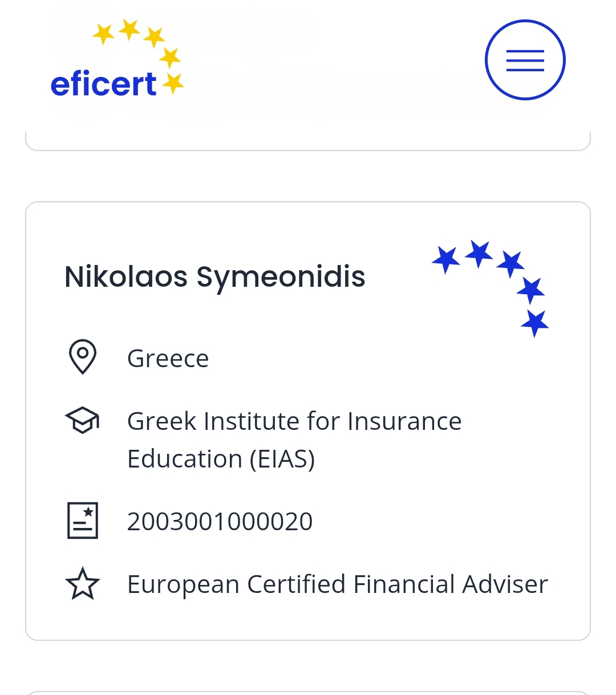Viewport: 616px width, 695px height.
Task: Click the graduation cap icon
Action: pyautogui.click(x=83, y=421)
